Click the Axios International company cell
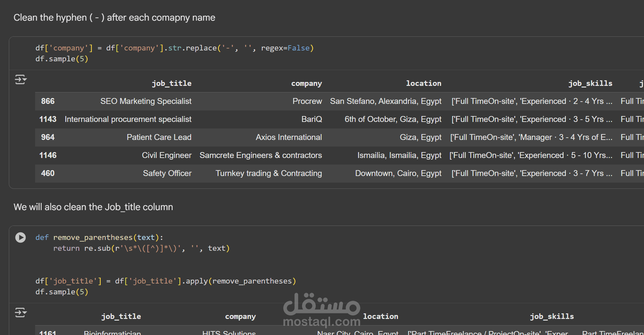 click(289, 137)
